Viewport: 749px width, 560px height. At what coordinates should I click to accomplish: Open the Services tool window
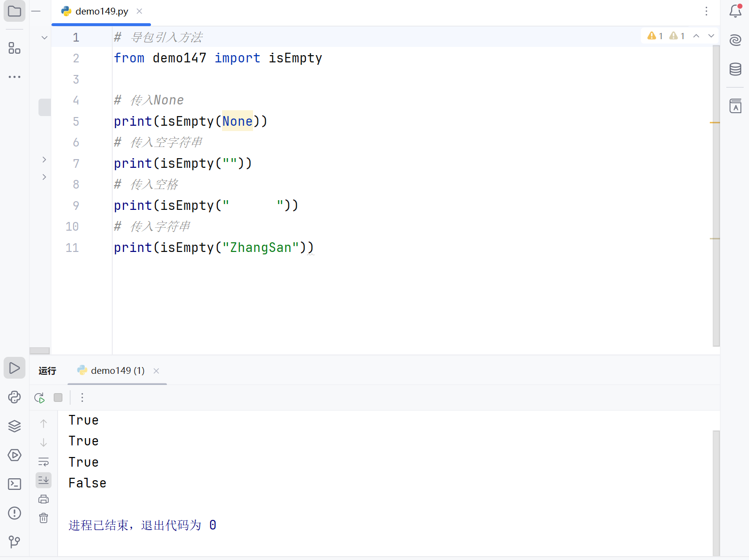pyautogui.click(x=15, y=455)
